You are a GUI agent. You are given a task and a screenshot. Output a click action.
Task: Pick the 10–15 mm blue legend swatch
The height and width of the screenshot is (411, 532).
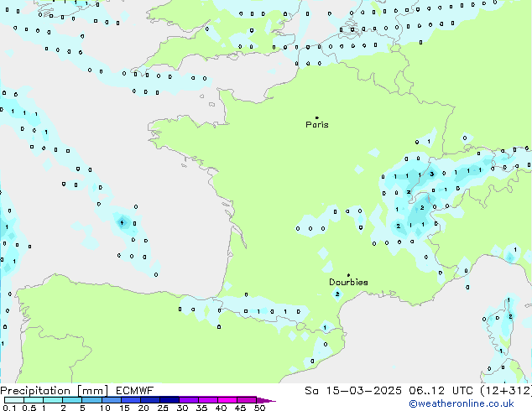coord(112,400)
